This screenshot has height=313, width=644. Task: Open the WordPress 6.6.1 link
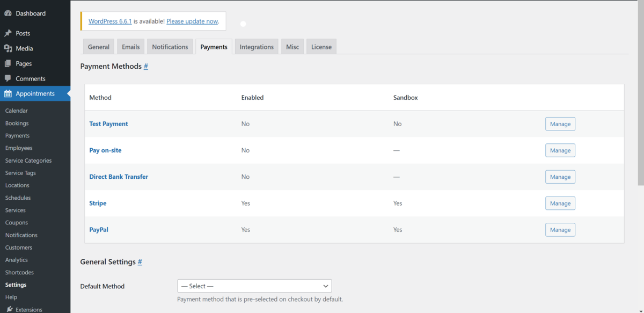click(110, 21)
